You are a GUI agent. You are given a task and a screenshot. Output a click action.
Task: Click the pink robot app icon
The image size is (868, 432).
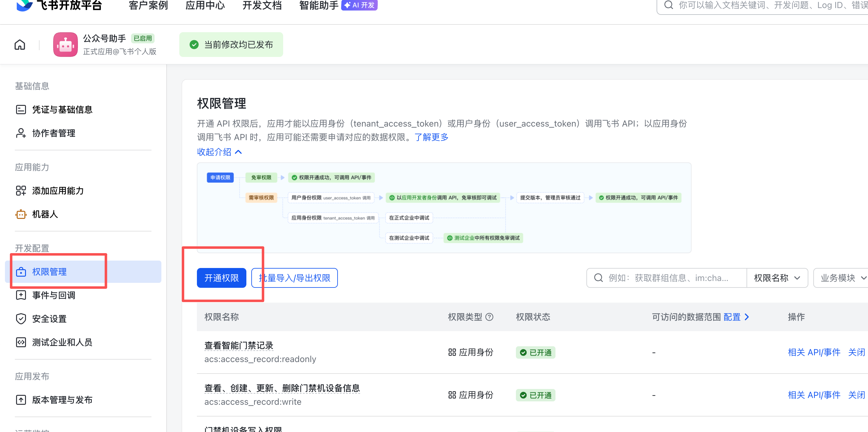tap(65, 45)
